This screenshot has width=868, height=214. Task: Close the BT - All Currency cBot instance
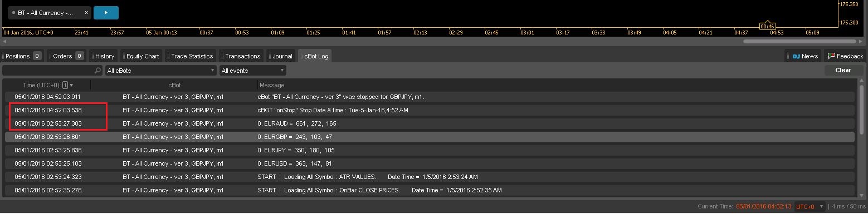(x=86, y=12)
